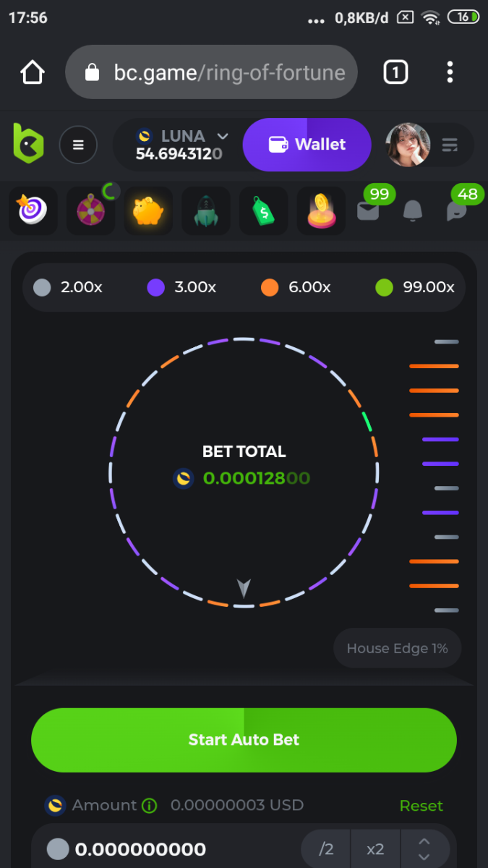Open the chat bubble with 48 badge
Screen dimensions: 488x868
(457, 210)
